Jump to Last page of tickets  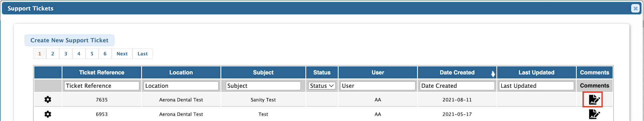143,54
